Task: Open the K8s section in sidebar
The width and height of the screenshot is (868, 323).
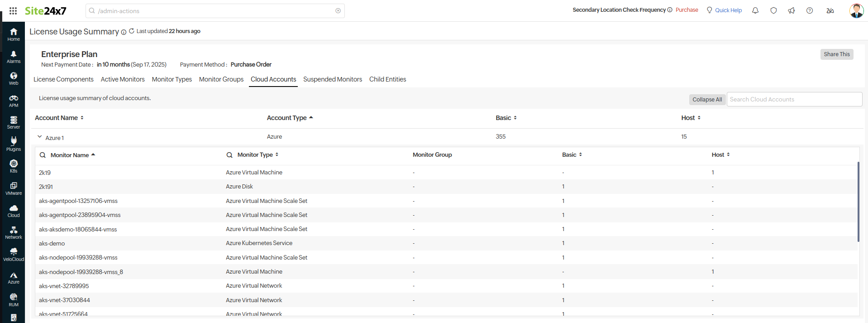Action: (14, 166)
